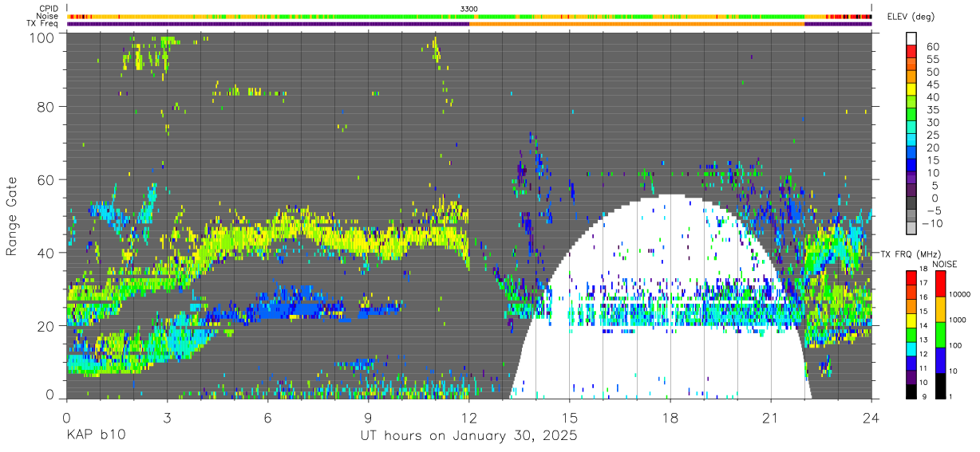Image resolution: width=980 pixels, height=452 pixels.
Task: Click the CPID value 3300
Action: (469, 9)
